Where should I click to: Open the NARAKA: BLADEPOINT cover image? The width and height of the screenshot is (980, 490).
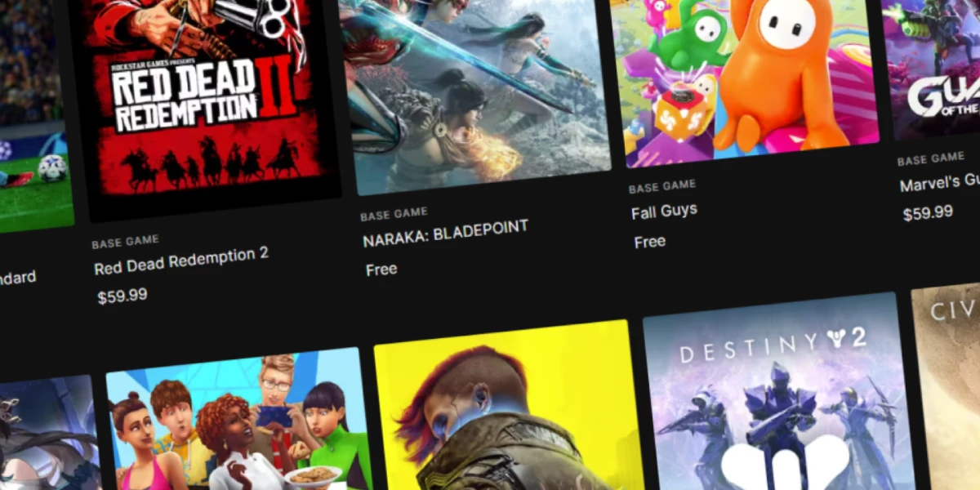[x=474, y=90]
